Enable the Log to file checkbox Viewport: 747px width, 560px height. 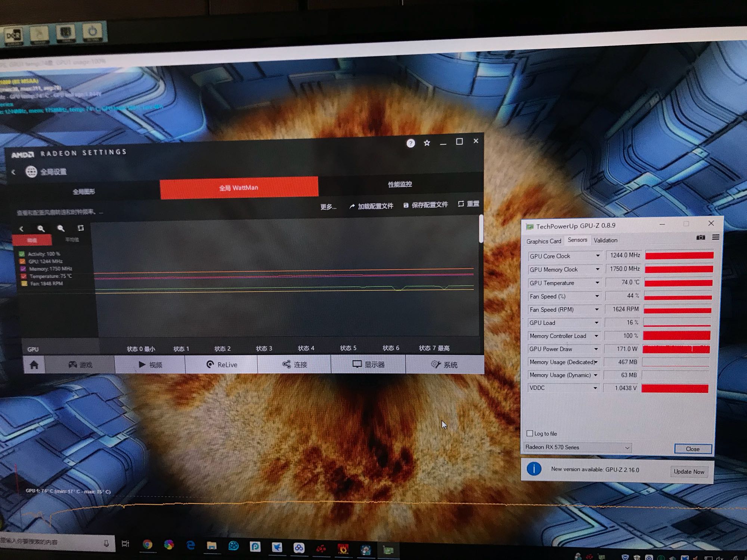(x=530, y=433)
